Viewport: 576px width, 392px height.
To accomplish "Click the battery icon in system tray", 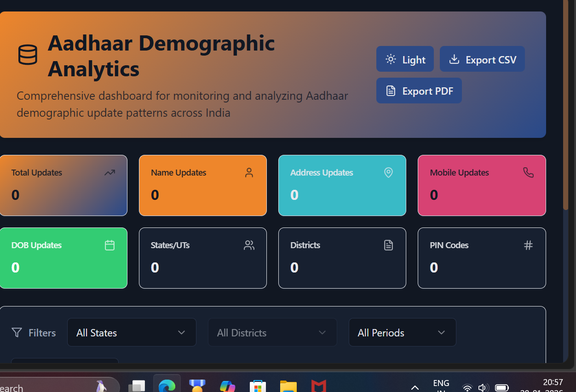I will (501, 387).
